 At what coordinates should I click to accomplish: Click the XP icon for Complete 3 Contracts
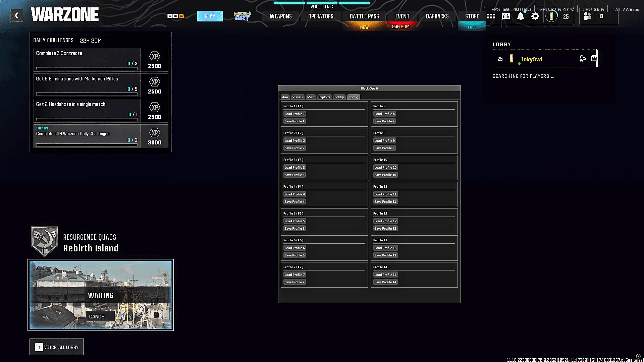tap(155, 56)
